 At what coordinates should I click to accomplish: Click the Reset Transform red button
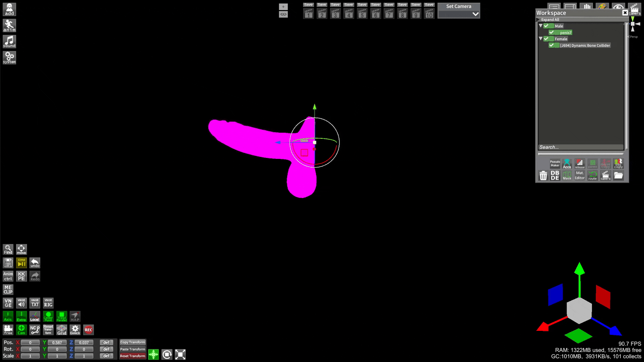pyautogui.click(x=132, y=356)
